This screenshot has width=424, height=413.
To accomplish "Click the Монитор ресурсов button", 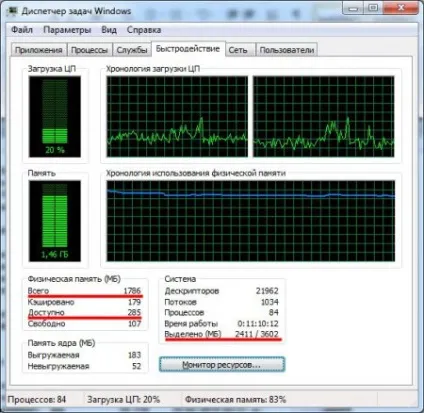I will (x=222, y=365).
